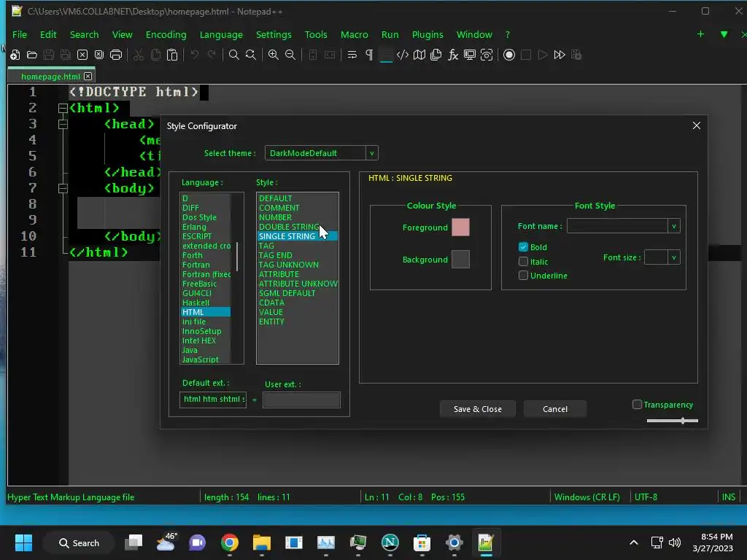Close the Style Configurator dialog
The image size is (747, 560).
pyautogui.click(x=696, y=125)
